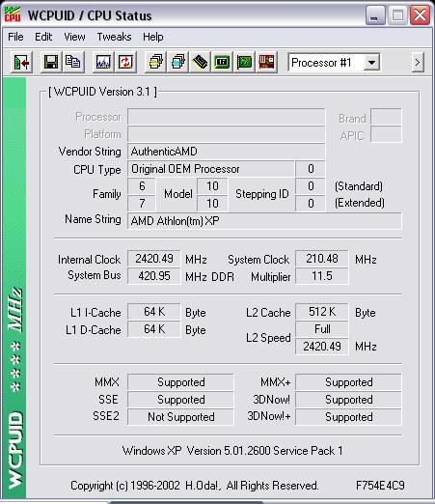Close the WCPUID window
The height and width of the screenshot is (504, 435).
tap(420, 15)
